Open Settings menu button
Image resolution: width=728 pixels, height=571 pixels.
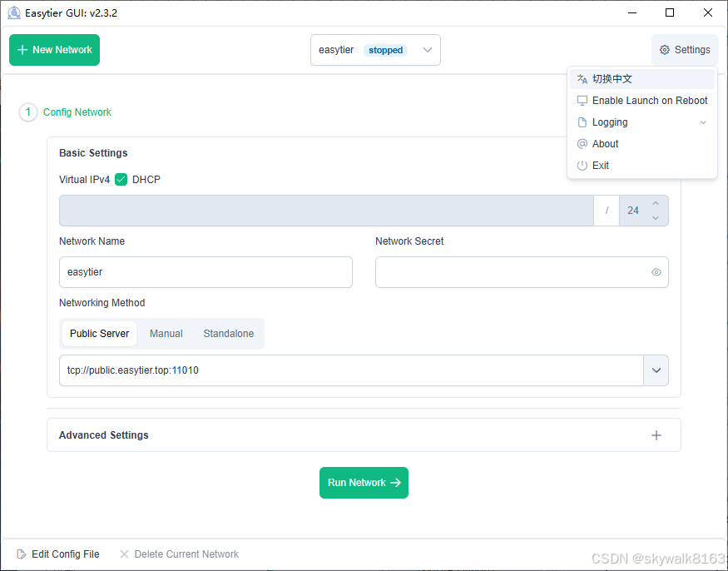[685, 50]
